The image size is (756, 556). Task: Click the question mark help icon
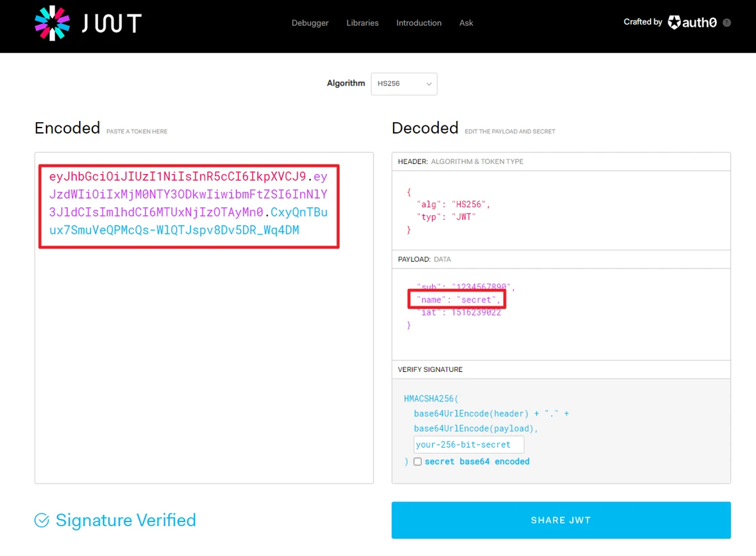coord(727,23)
